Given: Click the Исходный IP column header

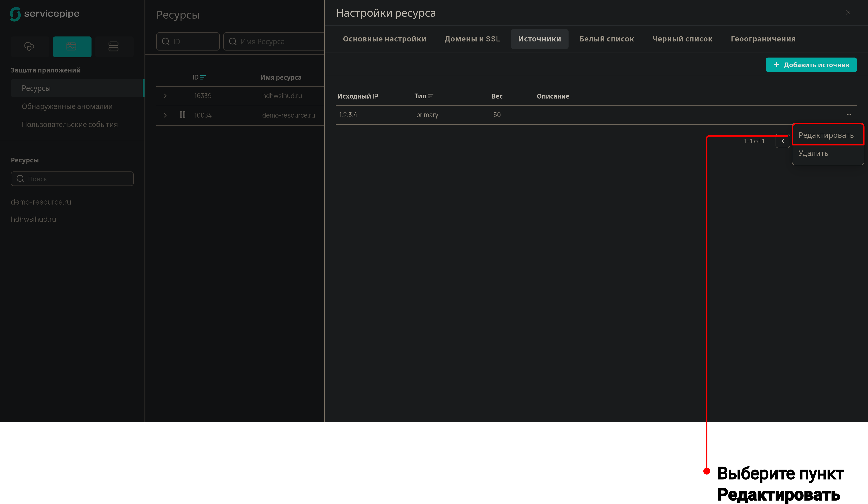Looking at the screenshot, I should point(357,96).
